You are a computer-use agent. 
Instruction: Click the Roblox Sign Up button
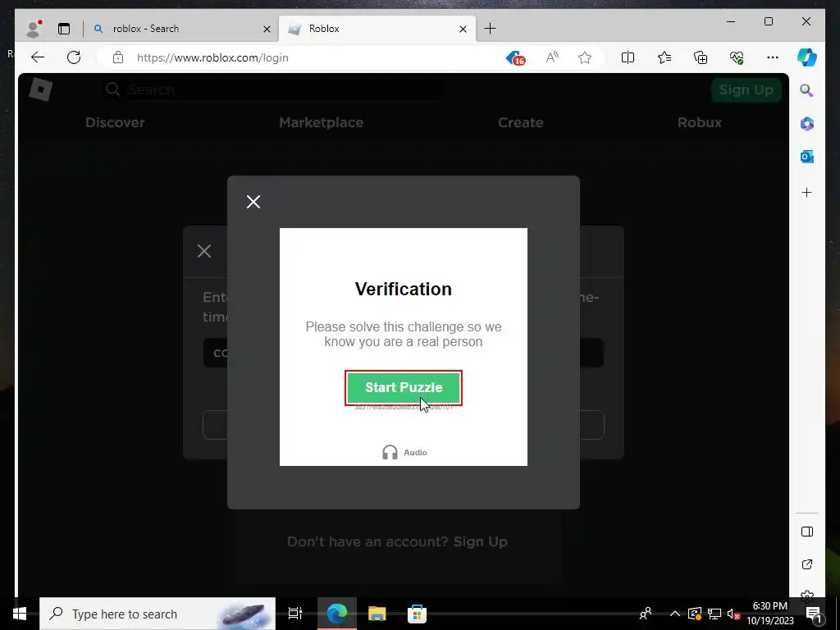(746, 90)
